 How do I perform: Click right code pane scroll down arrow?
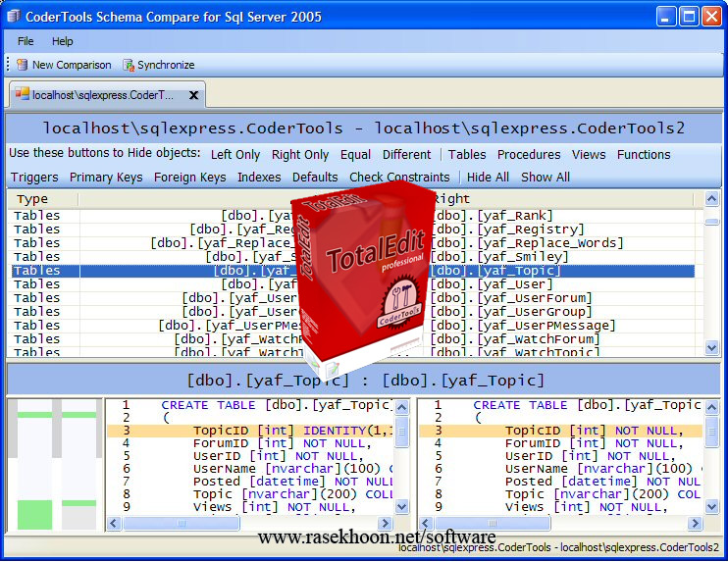pos(711,506)
